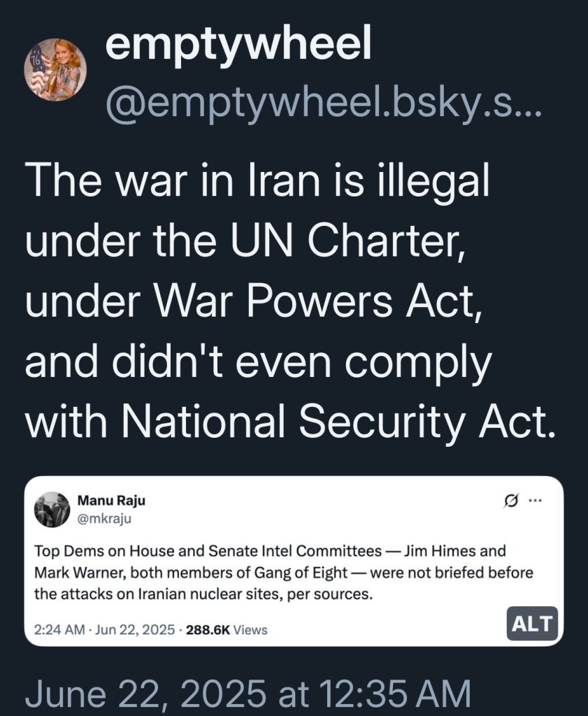Click the @mkraju handle
588x716 pixels.
pyautogui.click(x=103, y=518)
